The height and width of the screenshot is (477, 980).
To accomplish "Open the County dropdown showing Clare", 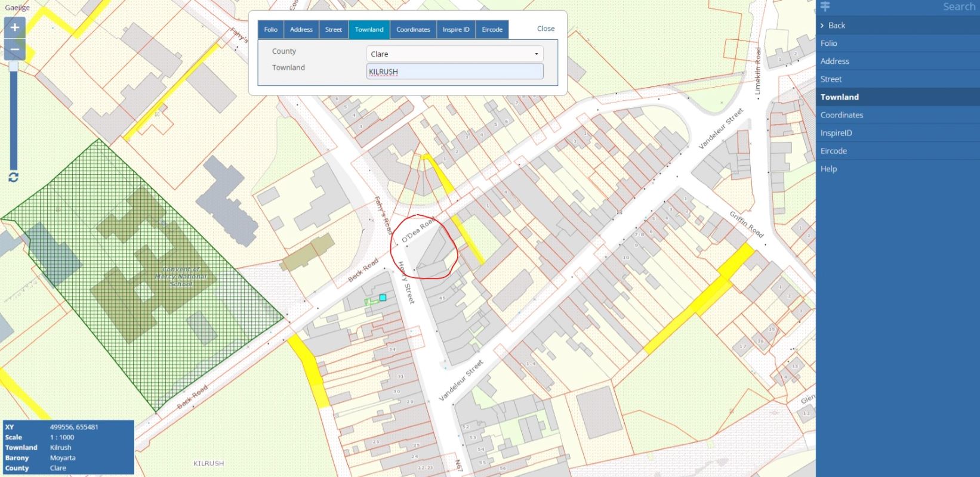I will [x=454, y=54].
